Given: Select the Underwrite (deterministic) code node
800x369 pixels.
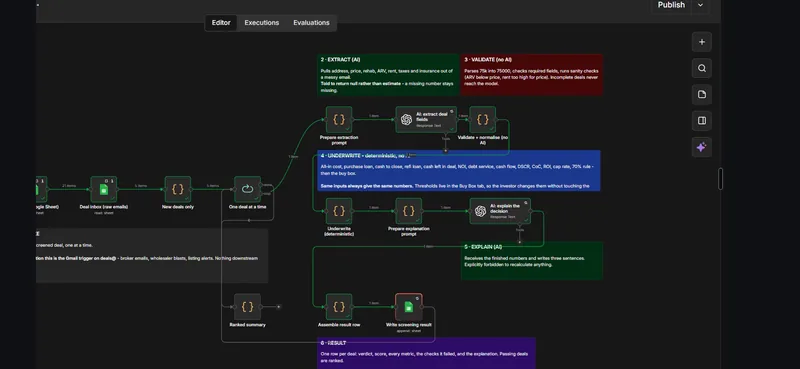Looking at the screenshot, I should click(x=339, y=211).
